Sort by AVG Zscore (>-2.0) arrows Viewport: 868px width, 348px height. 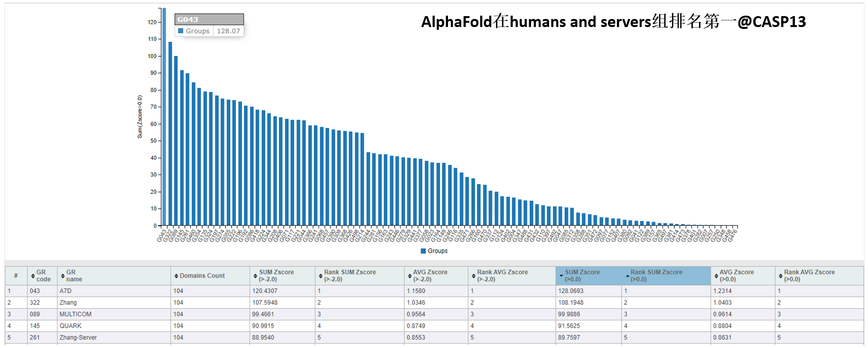click(x=410, y=276)
